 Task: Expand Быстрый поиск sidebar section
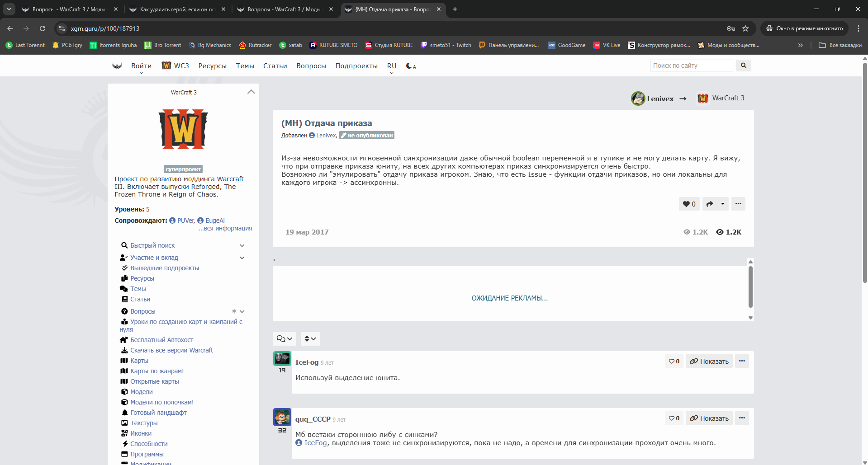(242, 245)
